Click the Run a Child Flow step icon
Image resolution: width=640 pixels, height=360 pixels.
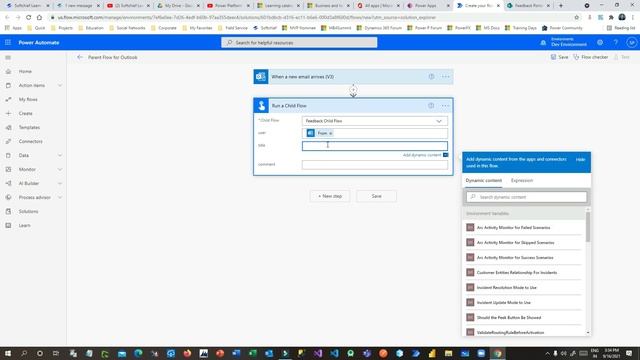[261, 106]
